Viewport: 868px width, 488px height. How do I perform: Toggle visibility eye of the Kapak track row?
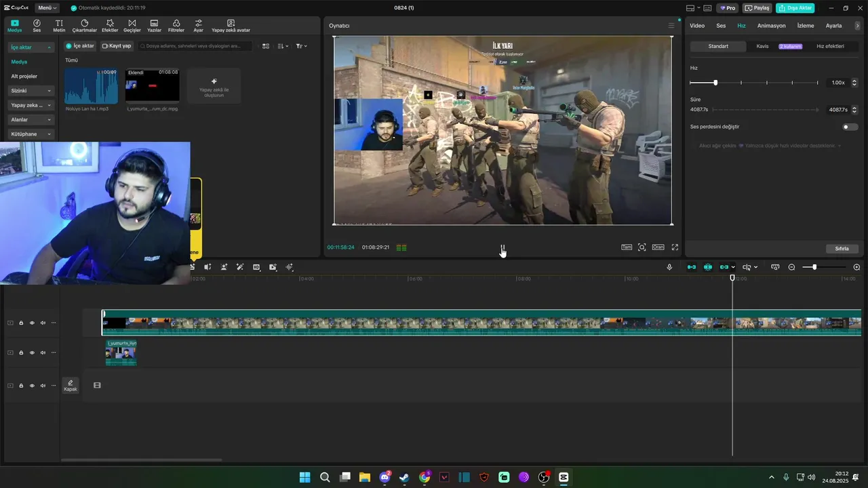click(32, 385)
